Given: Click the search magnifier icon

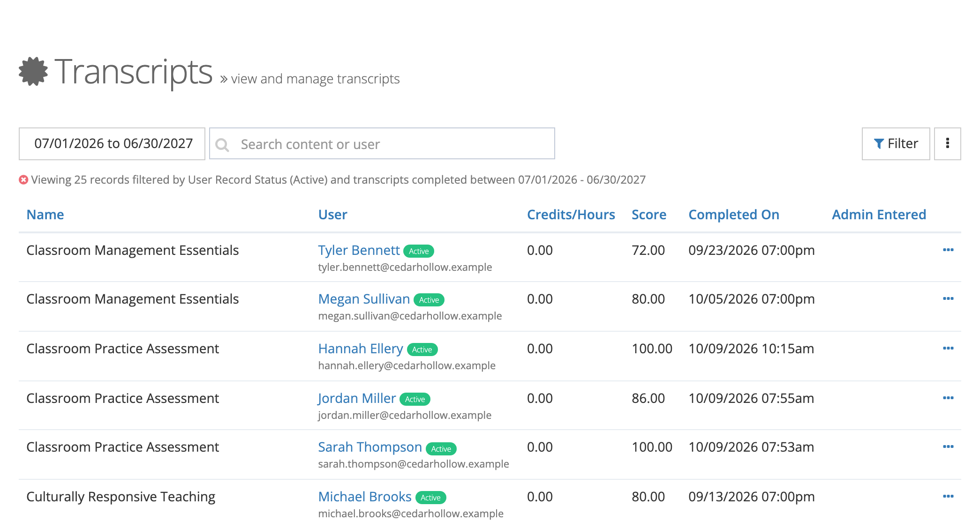Looking at the screenshot, I should coord(222,145).
